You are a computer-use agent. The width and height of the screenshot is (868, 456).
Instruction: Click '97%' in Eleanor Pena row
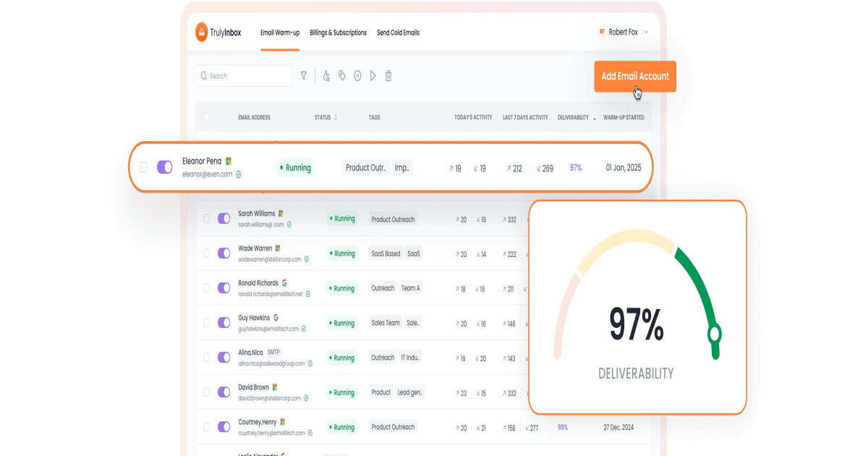tap(576, 168)
